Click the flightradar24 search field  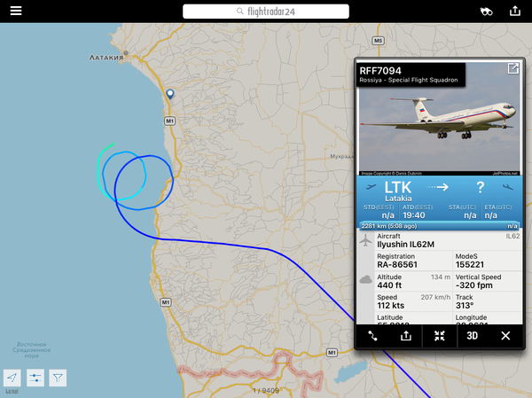266,12
